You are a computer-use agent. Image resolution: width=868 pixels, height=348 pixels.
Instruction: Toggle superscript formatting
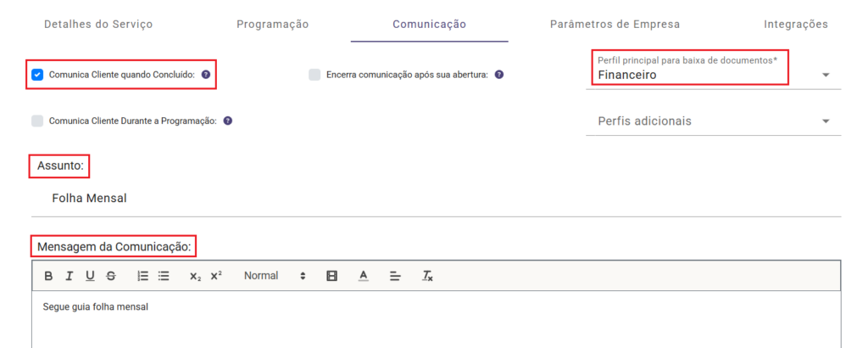(x=216, y=276)
